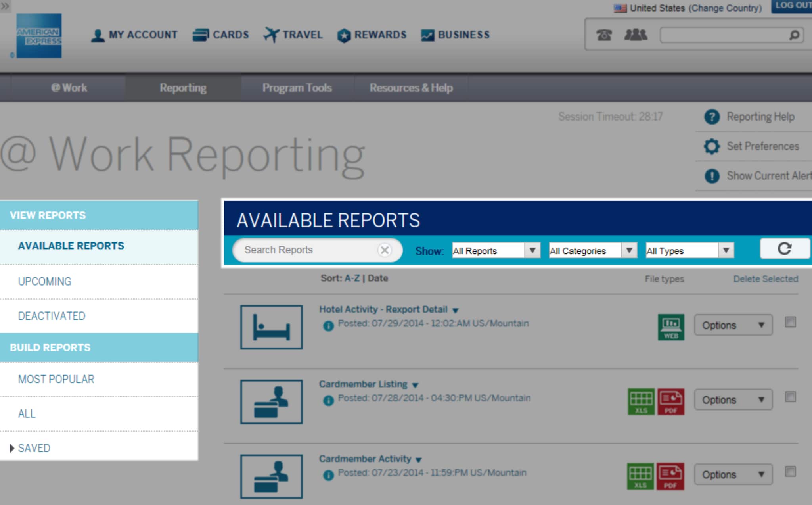Screen dimensions: 812x505
Task: Click the info icon for Hotel Activity
Action: [x=328, y=326]
